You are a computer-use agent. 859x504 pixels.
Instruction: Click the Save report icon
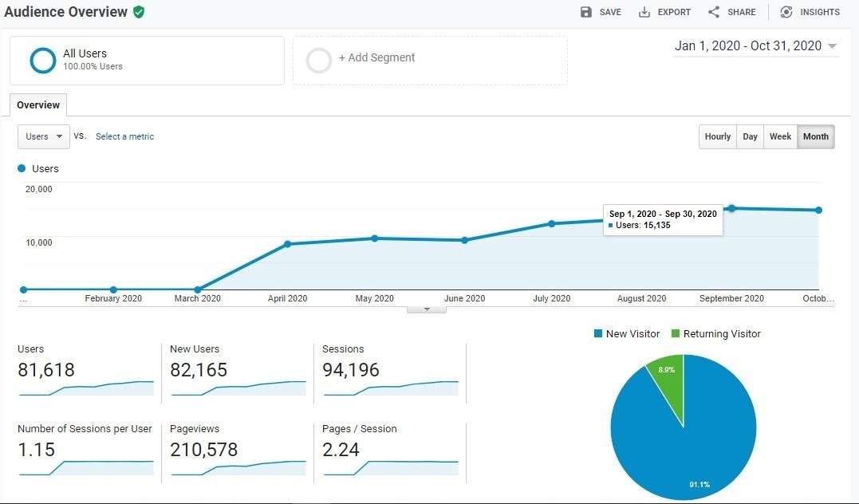coord(586,12)
